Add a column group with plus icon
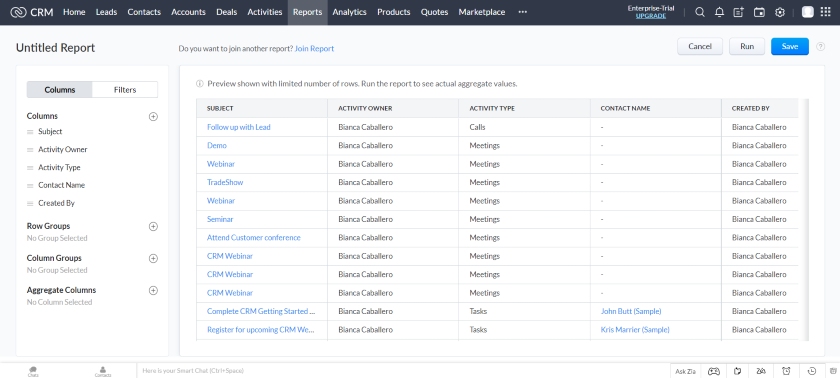The height and width of the screenshot is (378, 840). pos(153,259)
